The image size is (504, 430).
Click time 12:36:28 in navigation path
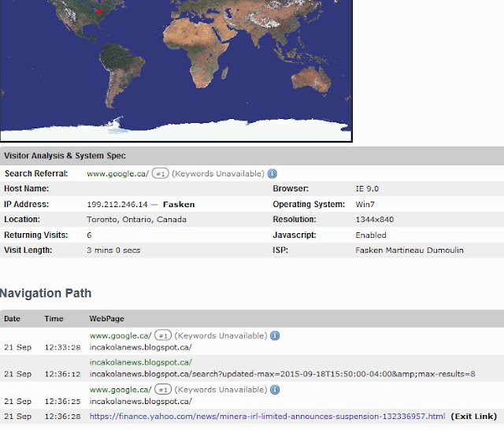click(x=62, y=417)
